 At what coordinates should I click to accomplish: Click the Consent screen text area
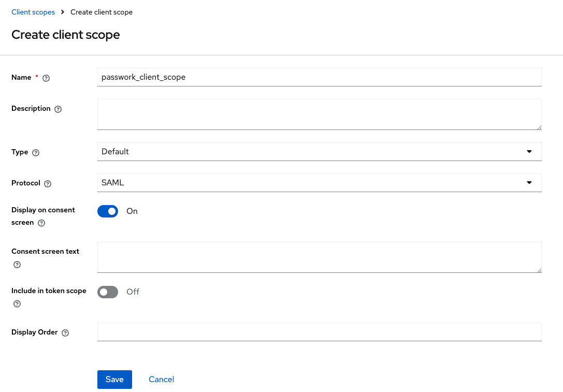[319, 257]
